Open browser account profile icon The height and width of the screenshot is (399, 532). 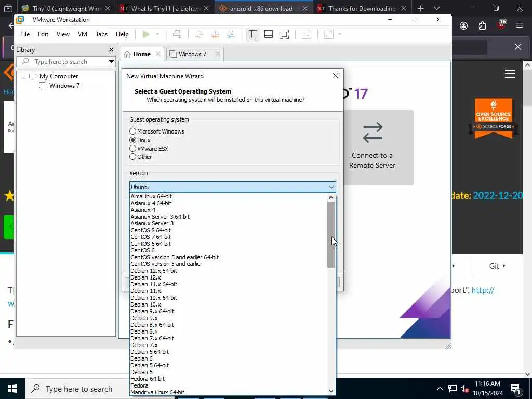464,26
